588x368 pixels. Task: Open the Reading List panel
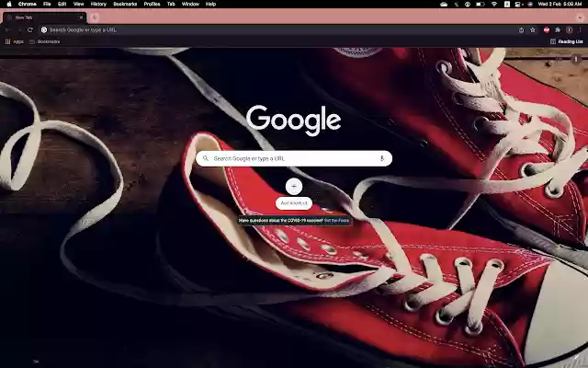566,41
